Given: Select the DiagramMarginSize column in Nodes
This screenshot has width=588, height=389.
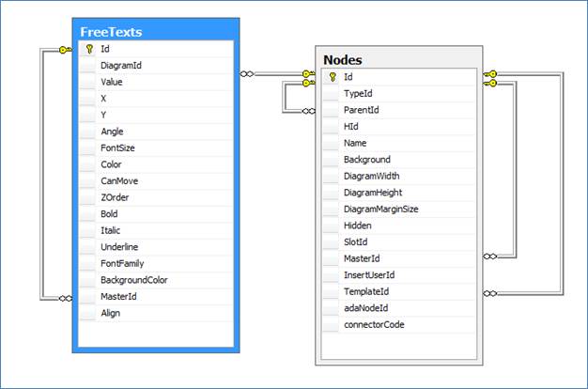Looking at the screenshot, I should pyautogui.click(x=380, y=210).
